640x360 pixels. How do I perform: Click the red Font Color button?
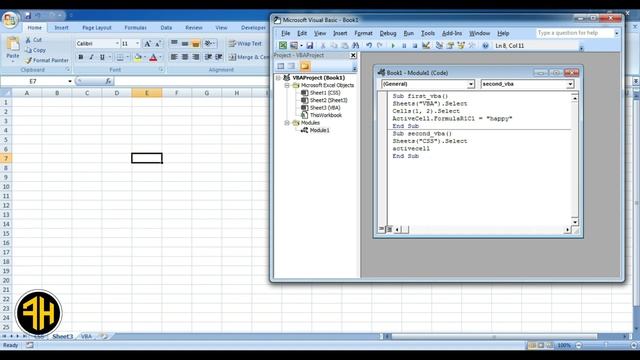tap(153, 58)
